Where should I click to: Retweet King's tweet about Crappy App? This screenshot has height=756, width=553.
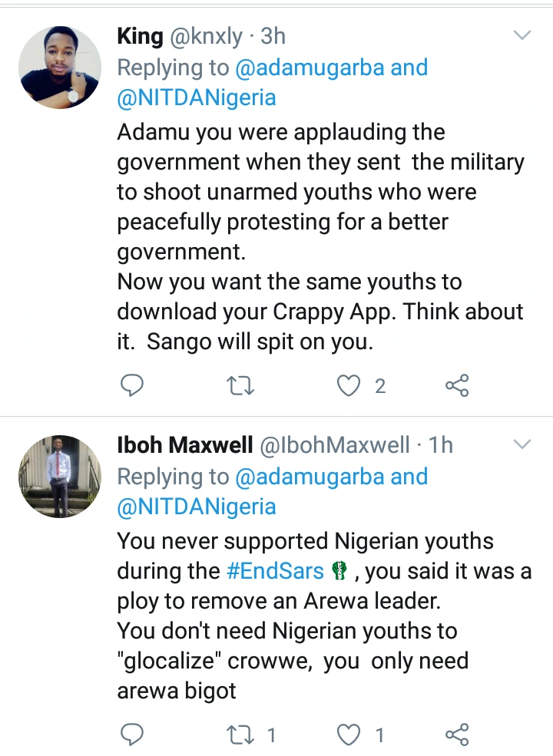pyautogui.click(x=241, y=386)
